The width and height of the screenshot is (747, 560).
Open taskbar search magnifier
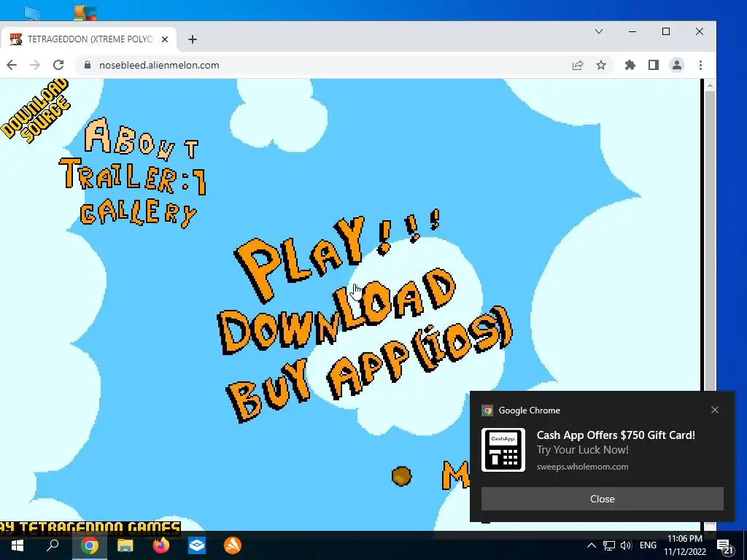pyautogui.click(x=53, y=545)
